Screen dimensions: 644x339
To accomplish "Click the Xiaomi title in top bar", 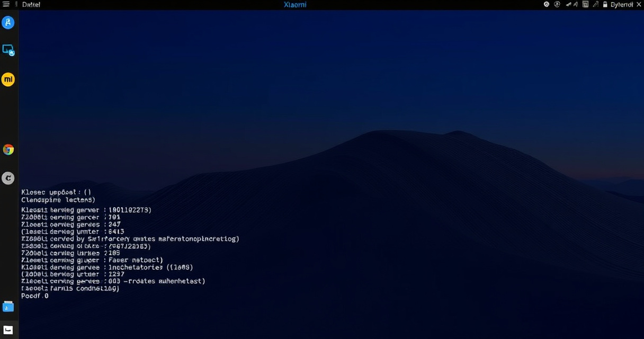I will click(295, 4).
